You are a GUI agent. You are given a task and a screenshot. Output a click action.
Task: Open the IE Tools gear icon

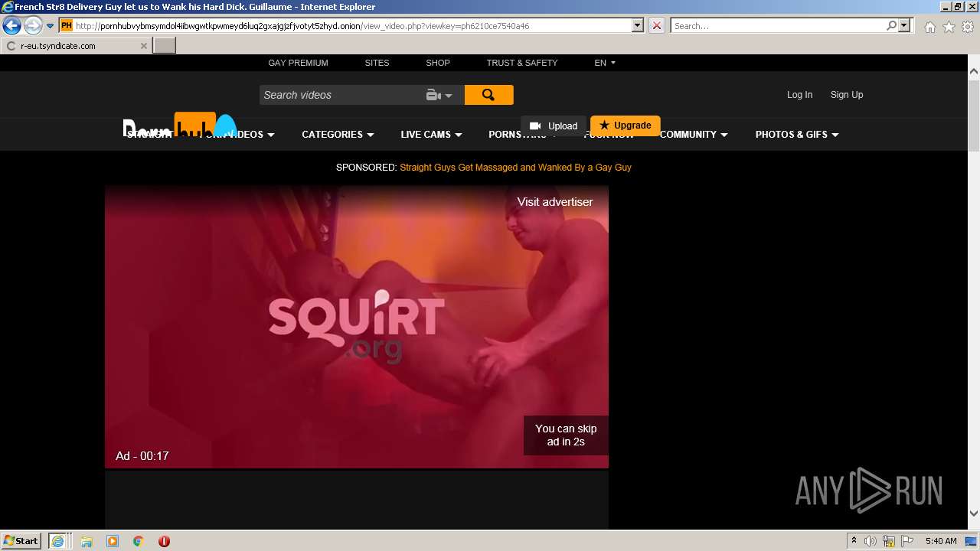coord(968,27)
